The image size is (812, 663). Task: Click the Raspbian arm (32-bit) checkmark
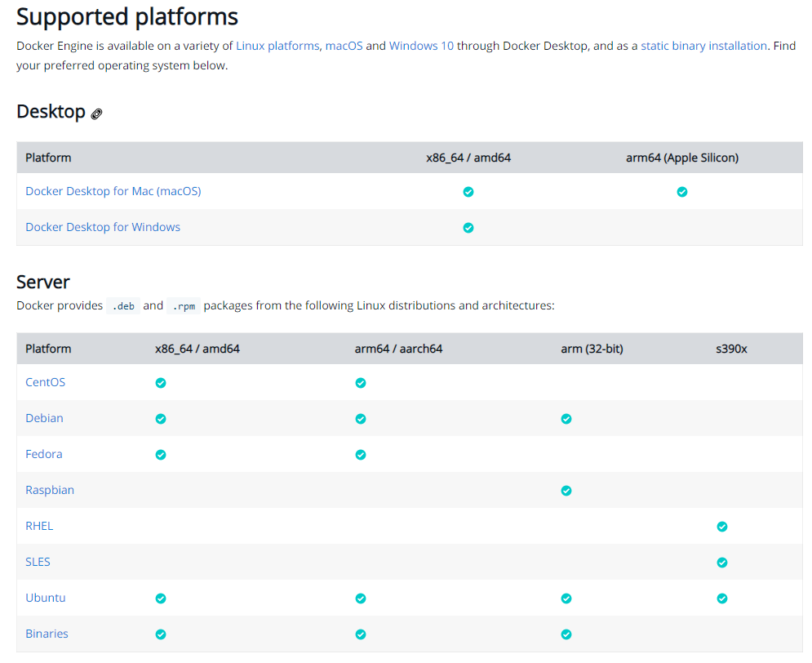[566, 491]
